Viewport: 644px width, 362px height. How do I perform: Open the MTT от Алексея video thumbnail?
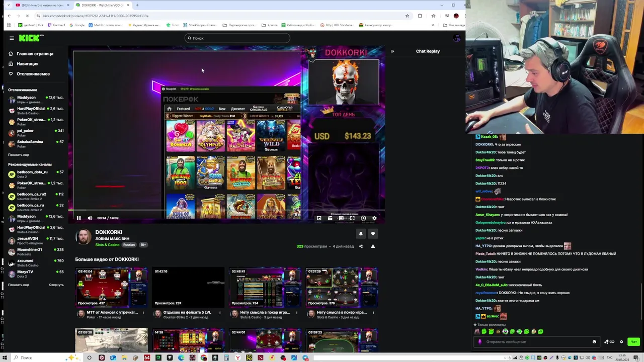(x=112, y=288)
